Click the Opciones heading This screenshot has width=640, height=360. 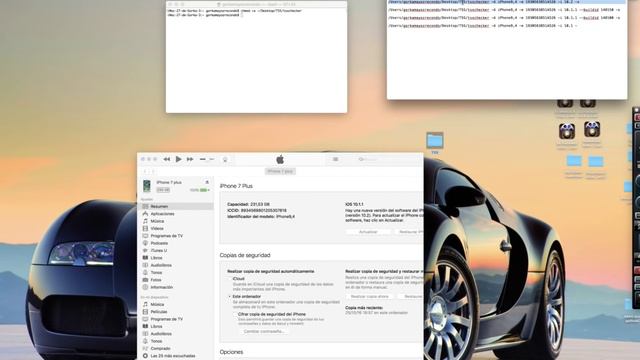click(231, 352)
